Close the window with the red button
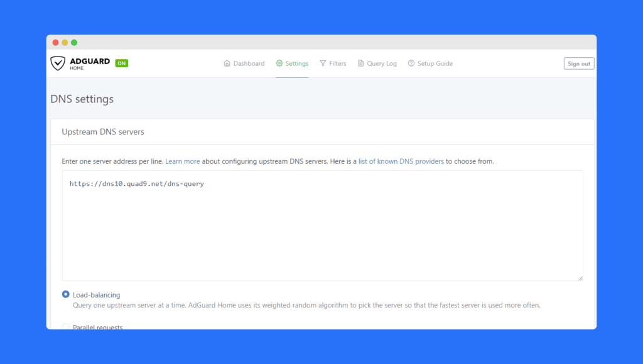The image size is (643, 364). (x=56, y=43)
